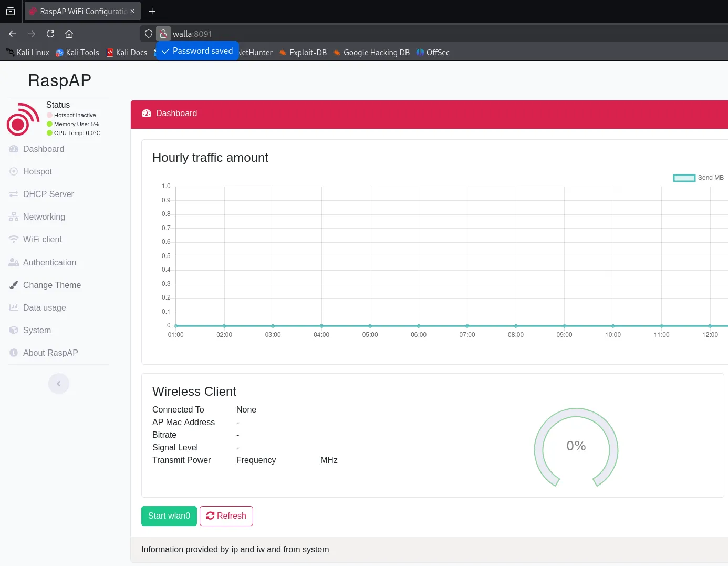Click the 'Memory Use: 5%' status text
The height and width of the screenshot is (566, 728).
[77, 124]
